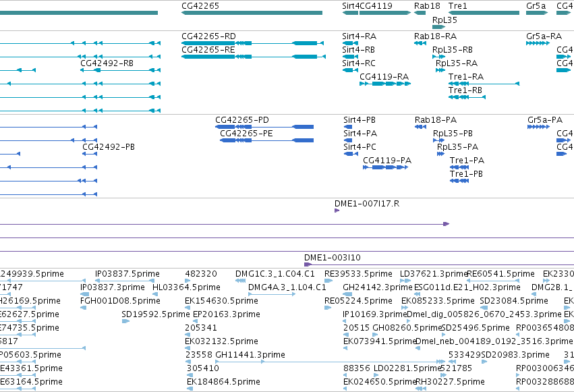
Task: Open EST GH24142.3prime
Action: coord(347,294)
